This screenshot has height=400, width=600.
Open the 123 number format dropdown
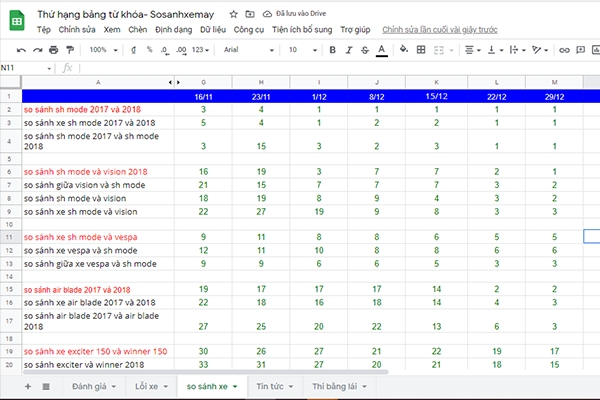click(x=201, y=50)
